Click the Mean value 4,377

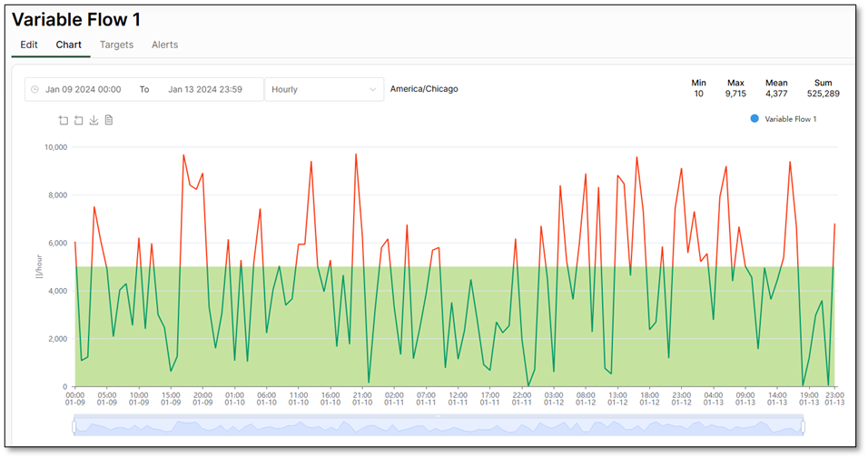point(776,94)
